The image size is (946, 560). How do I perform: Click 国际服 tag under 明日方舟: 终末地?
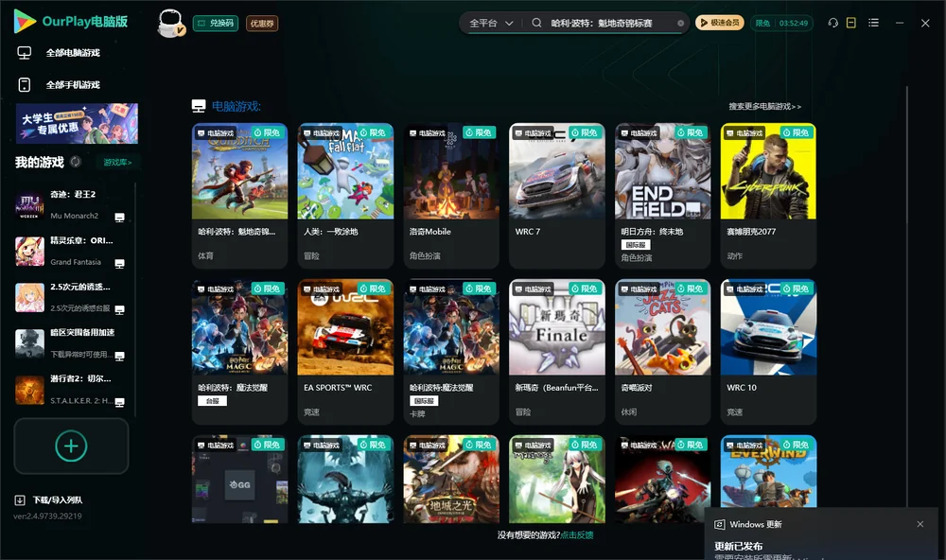click(636, 245)
